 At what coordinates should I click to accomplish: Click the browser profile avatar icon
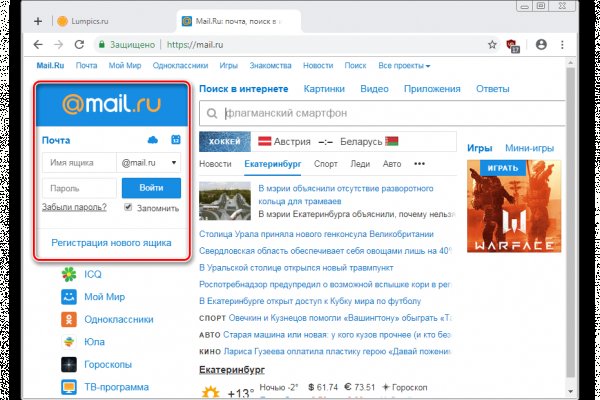541,45
